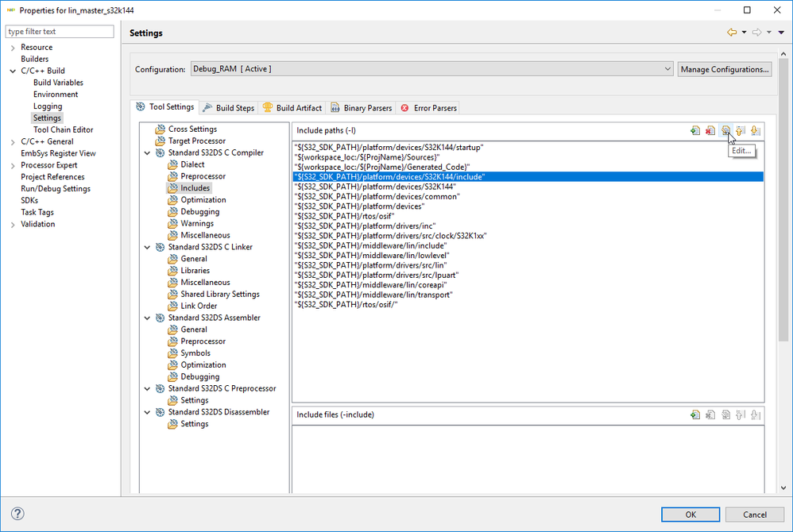
Task: Select Dialect under C Compiler
Action: coord(192,164)
